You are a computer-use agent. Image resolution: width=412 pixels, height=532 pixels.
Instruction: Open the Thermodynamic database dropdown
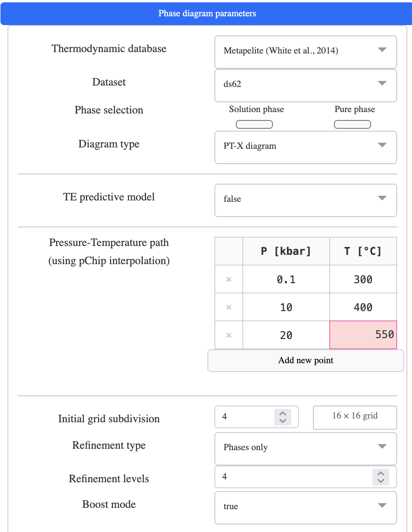point(306,52)
